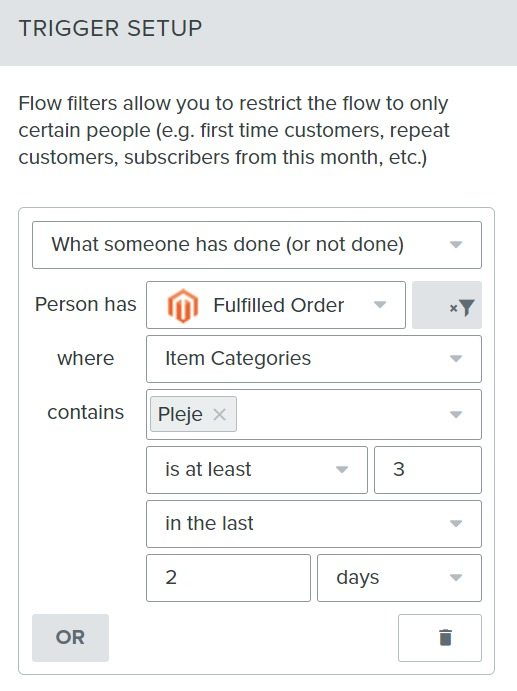517x691 pixels.
Task: Click the caret arrow in the contains field
Action: (456, 414)
